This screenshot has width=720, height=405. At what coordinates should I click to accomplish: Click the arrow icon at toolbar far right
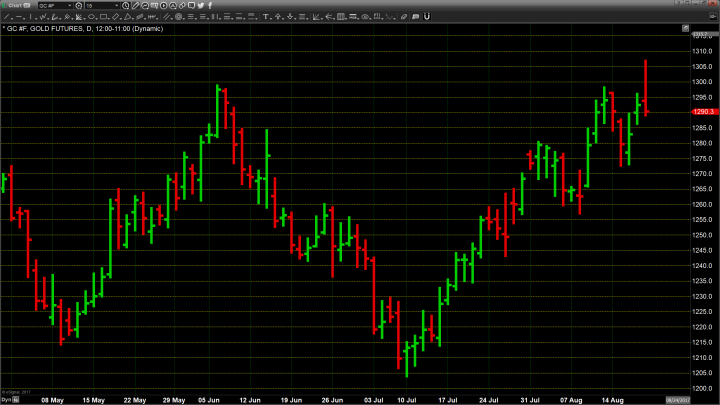[710, 16]
